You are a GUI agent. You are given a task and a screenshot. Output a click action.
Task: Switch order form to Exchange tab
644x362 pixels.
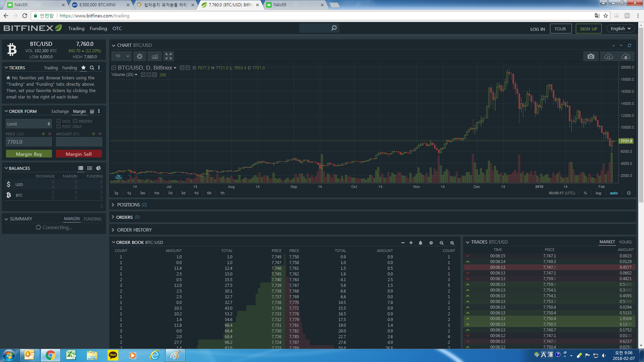[60, 111]
